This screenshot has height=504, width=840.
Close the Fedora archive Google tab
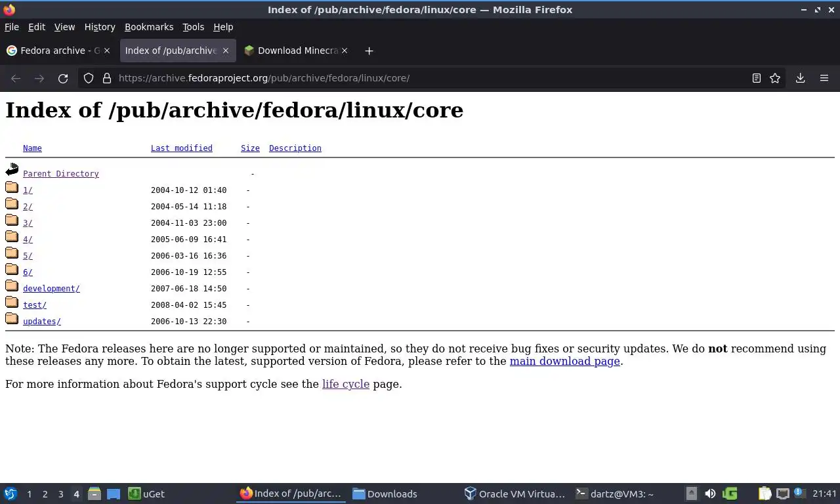pos(107,51)
